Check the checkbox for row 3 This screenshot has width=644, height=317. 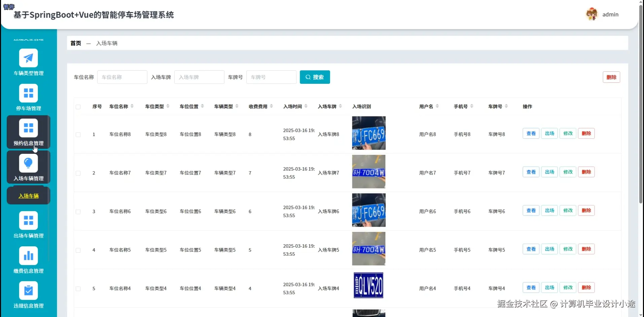[78, 212]
